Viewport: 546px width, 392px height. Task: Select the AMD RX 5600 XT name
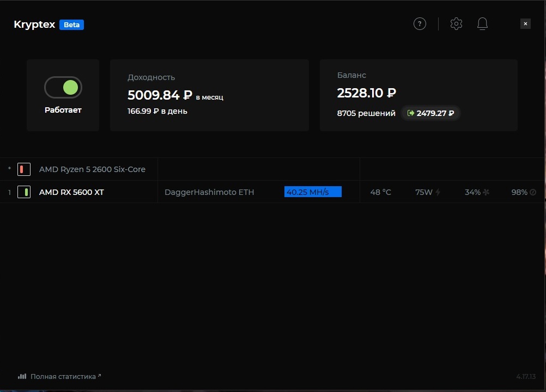click(71, 192)
